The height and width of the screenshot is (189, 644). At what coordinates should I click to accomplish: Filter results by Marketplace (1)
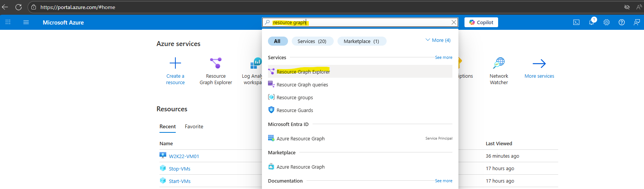[361, 41]
